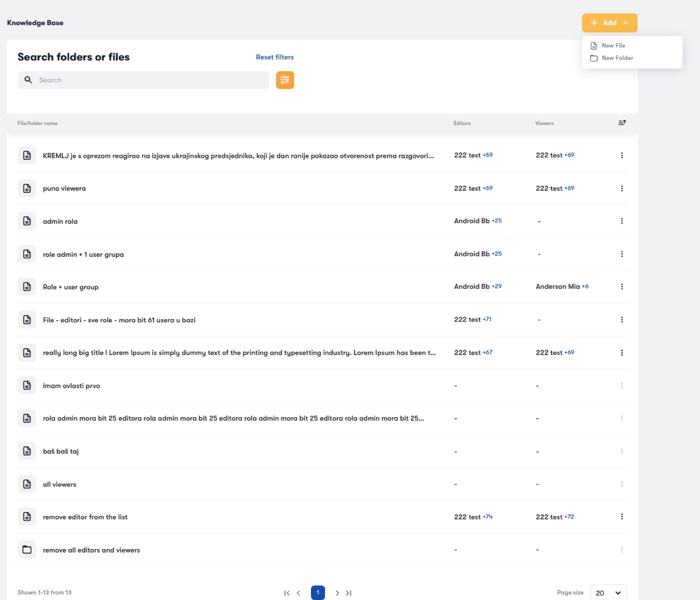Viewport: 700px width, 600px height.
Task: Go to next page arrow
Action: 337,593
